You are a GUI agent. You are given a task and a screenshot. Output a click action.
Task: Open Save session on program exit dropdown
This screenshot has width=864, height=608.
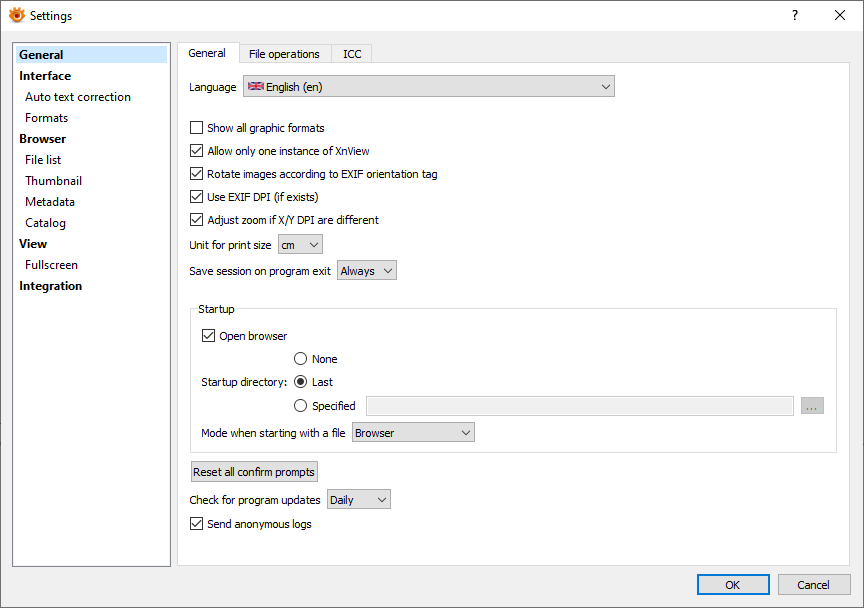(x=367, y=271)
